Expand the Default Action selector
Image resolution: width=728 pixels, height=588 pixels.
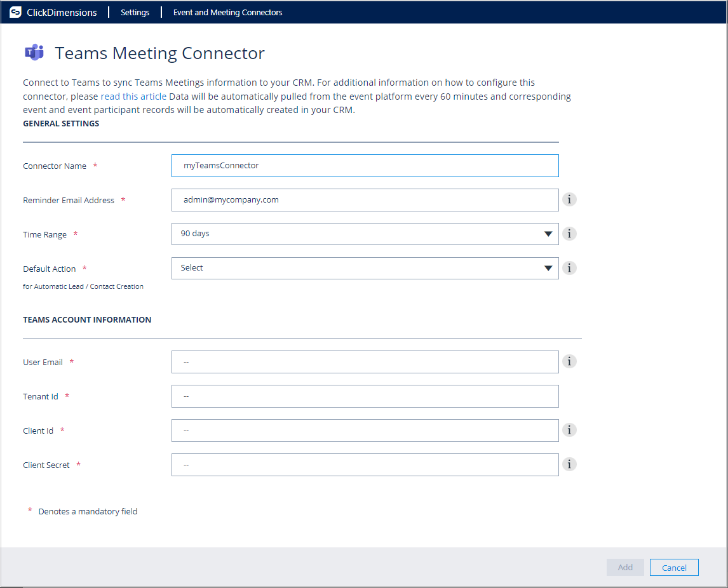pos(548,268)
